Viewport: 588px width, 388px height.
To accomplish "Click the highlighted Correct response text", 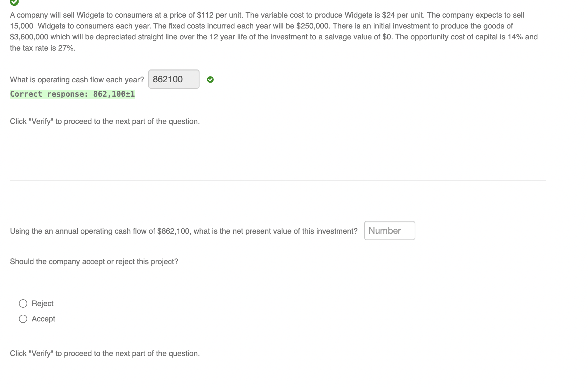I will (72, 94).
